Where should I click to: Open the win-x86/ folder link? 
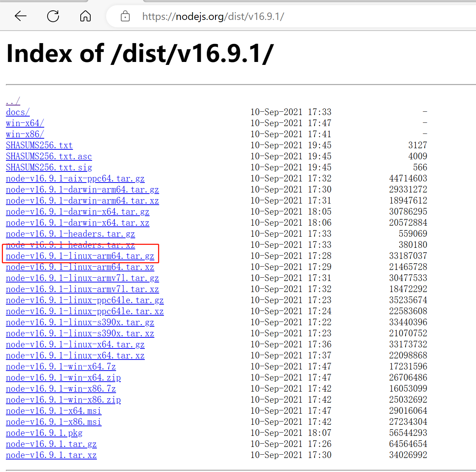25,134
